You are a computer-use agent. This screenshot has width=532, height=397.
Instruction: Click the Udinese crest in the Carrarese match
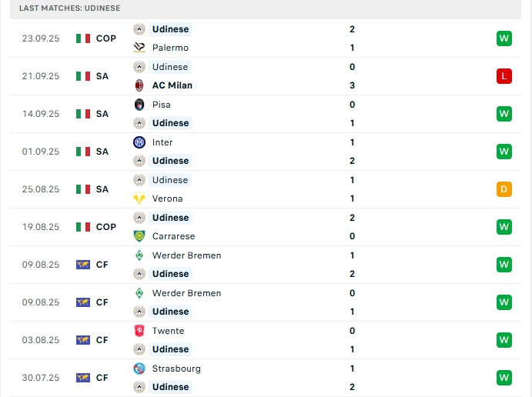pyautogui.click(x=139, y=218)
